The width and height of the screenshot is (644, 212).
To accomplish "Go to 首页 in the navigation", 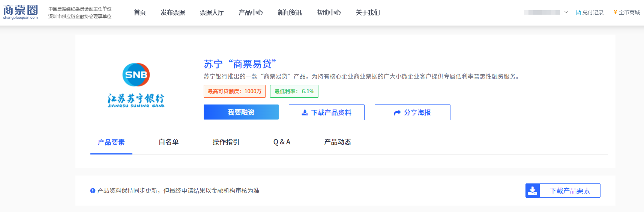I will point(140,12).
